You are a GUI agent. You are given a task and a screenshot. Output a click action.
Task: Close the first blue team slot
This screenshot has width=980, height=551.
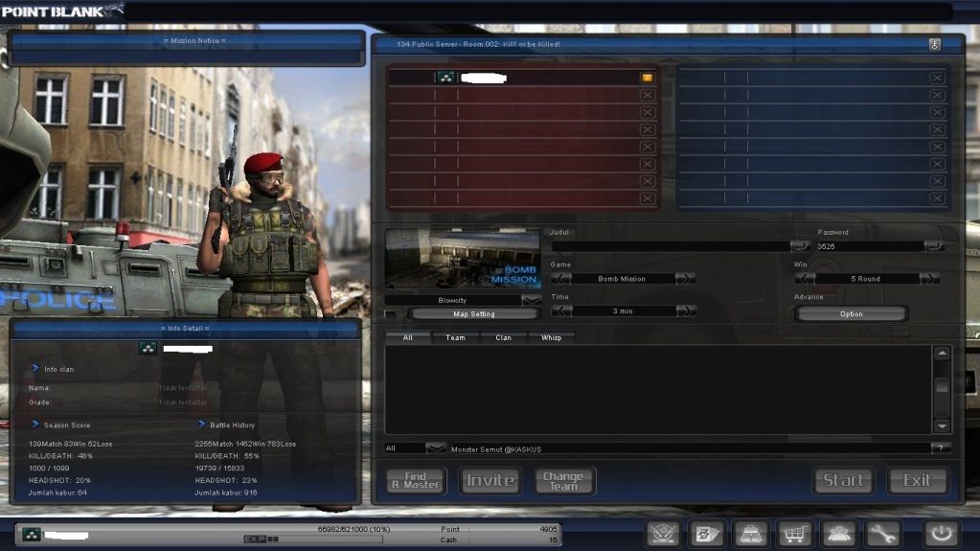point(937,78)
